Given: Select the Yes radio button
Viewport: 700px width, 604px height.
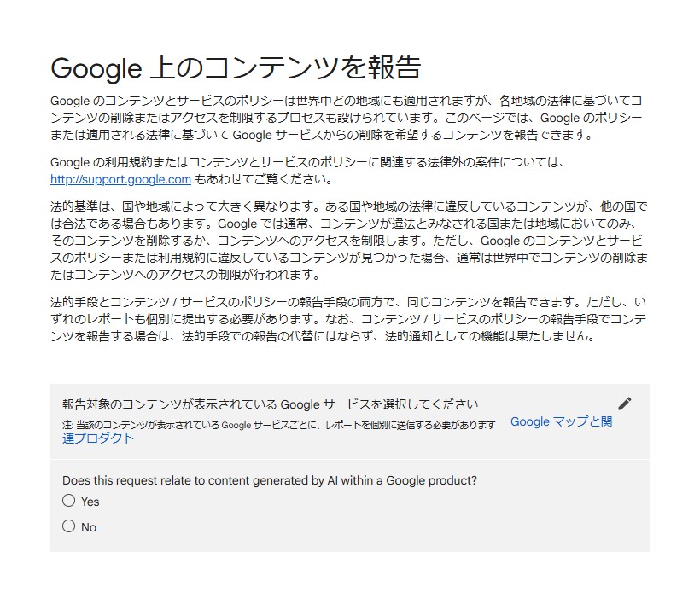Looking at the screenshot, I should click(69, 501).
